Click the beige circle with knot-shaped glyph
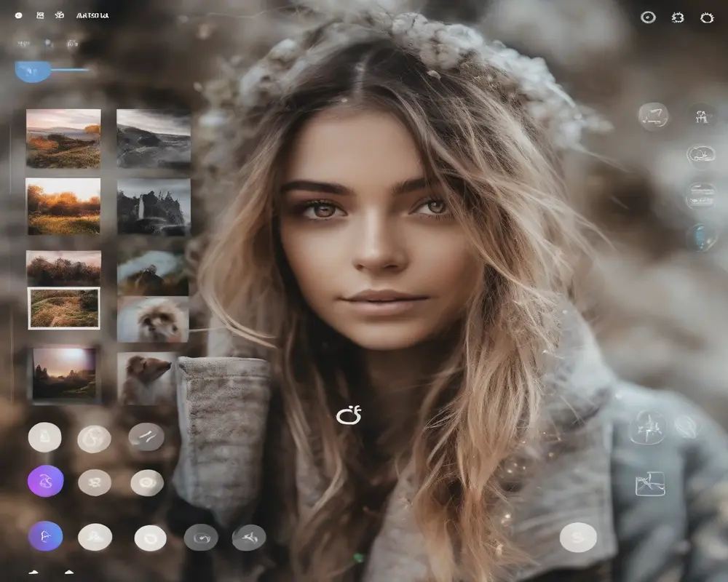The image size is (728, 582). [95, 482]
